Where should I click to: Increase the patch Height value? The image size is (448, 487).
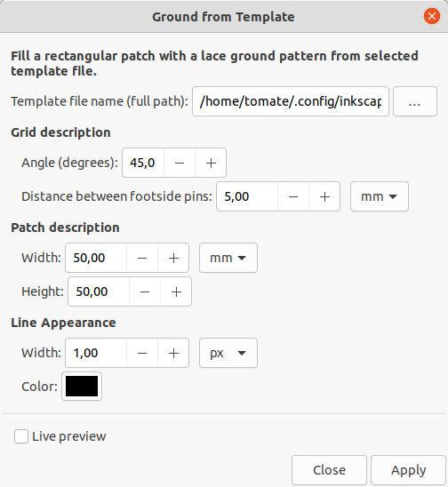pos(176,291)
